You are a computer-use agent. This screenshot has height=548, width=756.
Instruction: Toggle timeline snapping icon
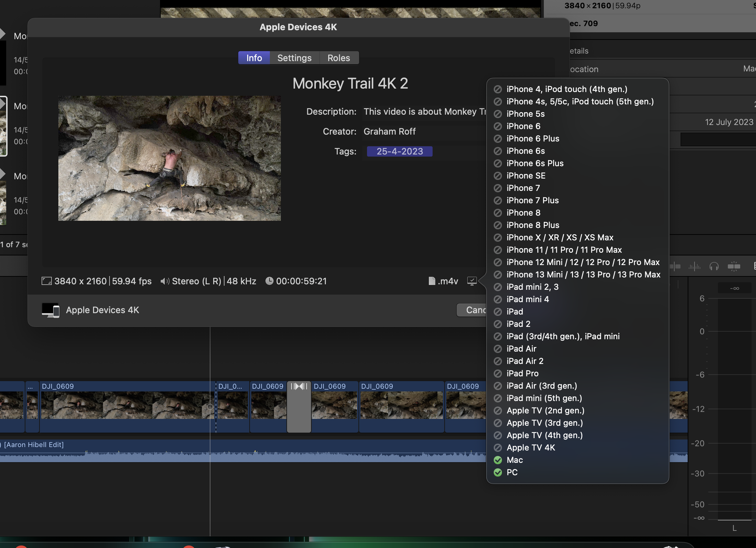734,266
